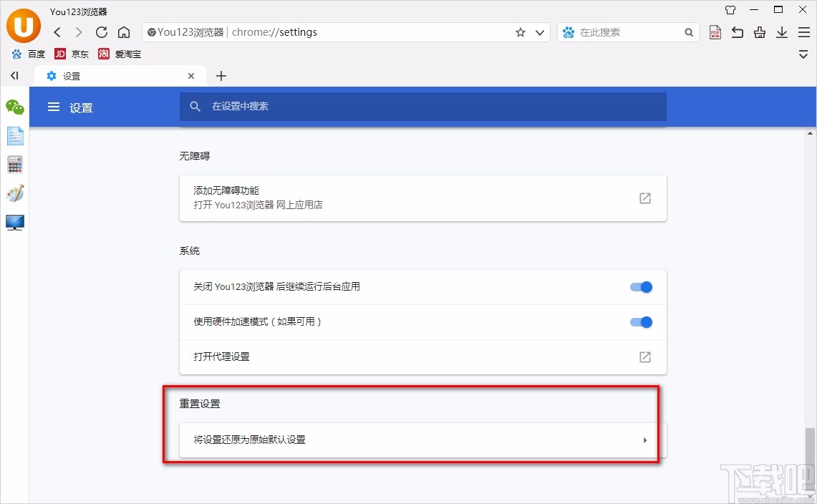Expand the bookmarks bar overflow chevron
Screen dimensions: 817x504
(x=803, y=54)
